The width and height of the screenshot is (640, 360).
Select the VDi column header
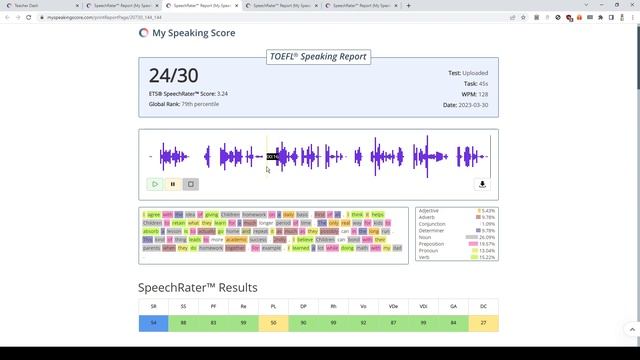click(x=423, y=307)
